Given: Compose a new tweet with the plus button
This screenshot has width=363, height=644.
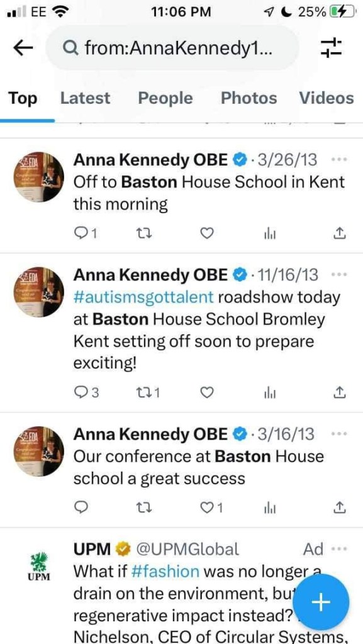Looking at the screenshot, I should tap(321, 602).
